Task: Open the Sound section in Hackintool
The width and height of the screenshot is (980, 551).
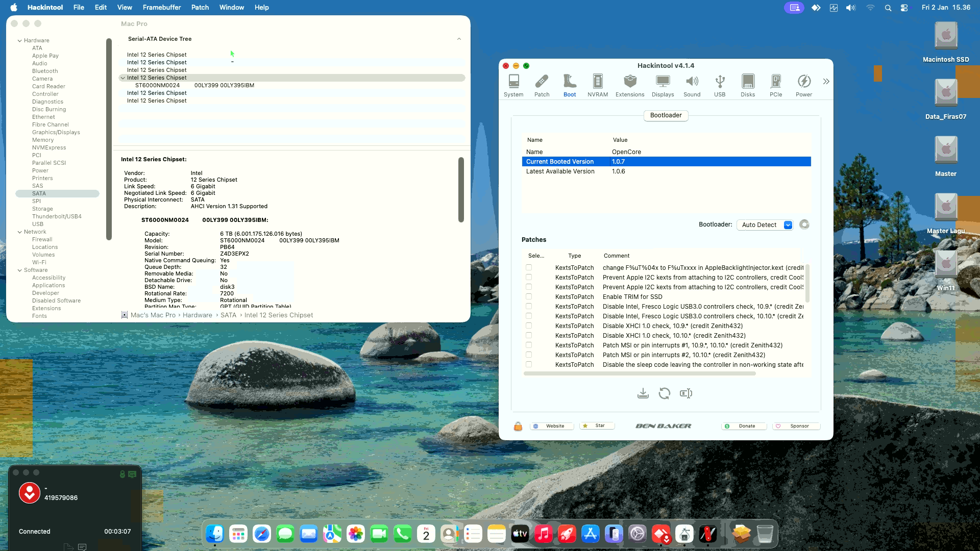Action: click(x=692, y=85)
